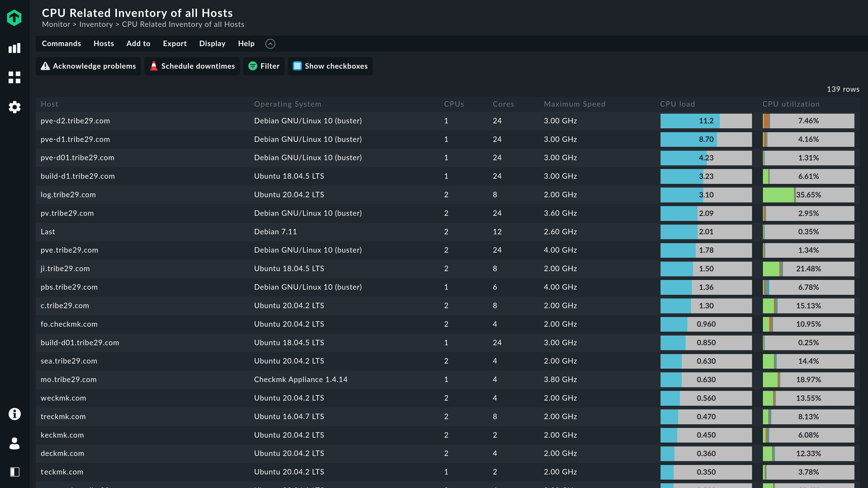The image size is (868, 488).
Task: Sort by CPU utilization column header
Action: click(791, 104)
